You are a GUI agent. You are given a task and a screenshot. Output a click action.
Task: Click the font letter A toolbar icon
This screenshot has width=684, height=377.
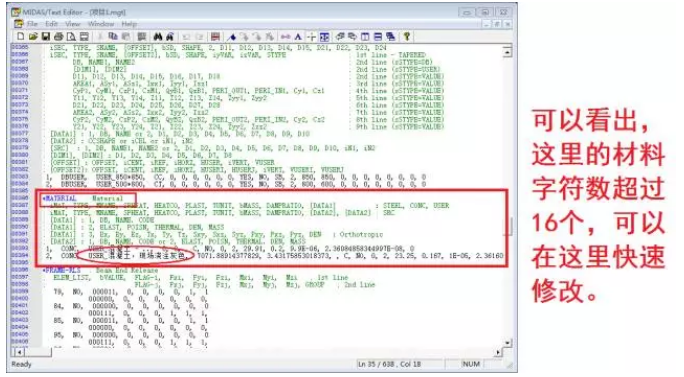pyautogui.click(x=298, y=37)
